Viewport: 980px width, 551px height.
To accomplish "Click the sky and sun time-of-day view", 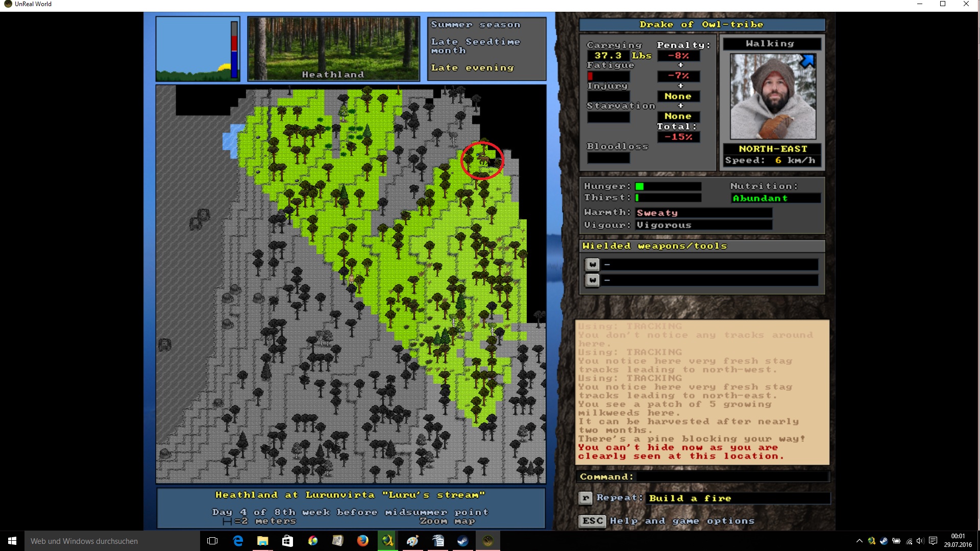I will click(x=193, y=48).
